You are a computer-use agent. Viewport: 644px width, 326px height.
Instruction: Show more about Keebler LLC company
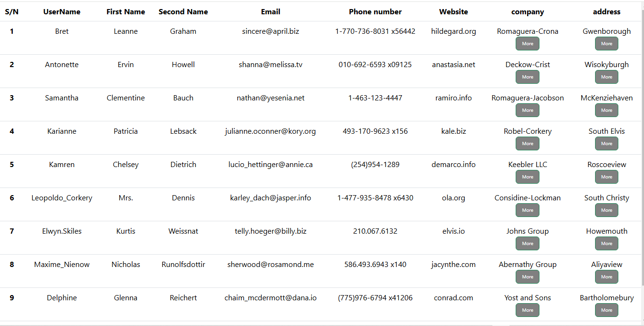pos(528,177)
